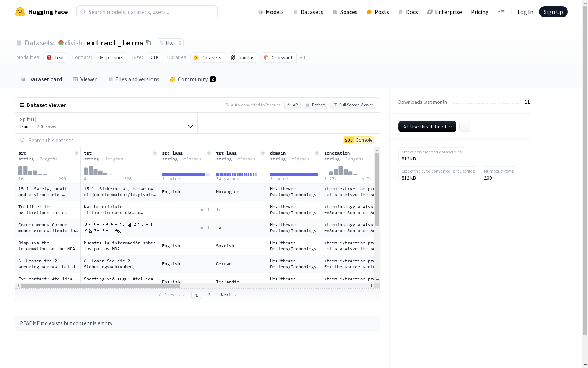Go to Models page
The width and height of the screenshot is (588, 368).
coord(271,12)
